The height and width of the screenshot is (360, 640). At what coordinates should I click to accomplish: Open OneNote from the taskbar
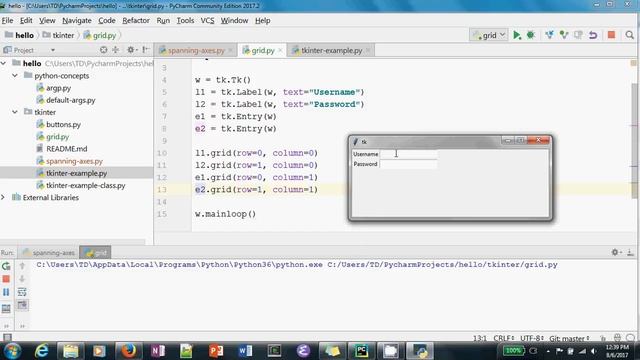coord(158,351)
